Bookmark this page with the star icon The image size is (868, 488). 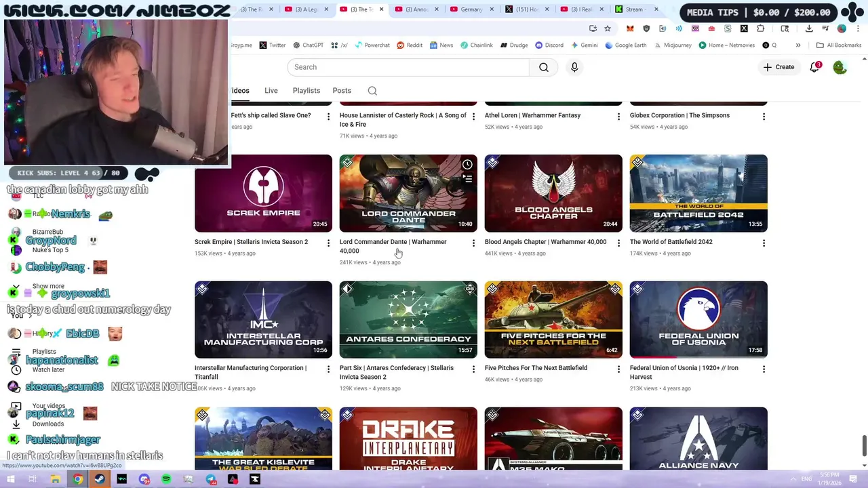(608, 28)
